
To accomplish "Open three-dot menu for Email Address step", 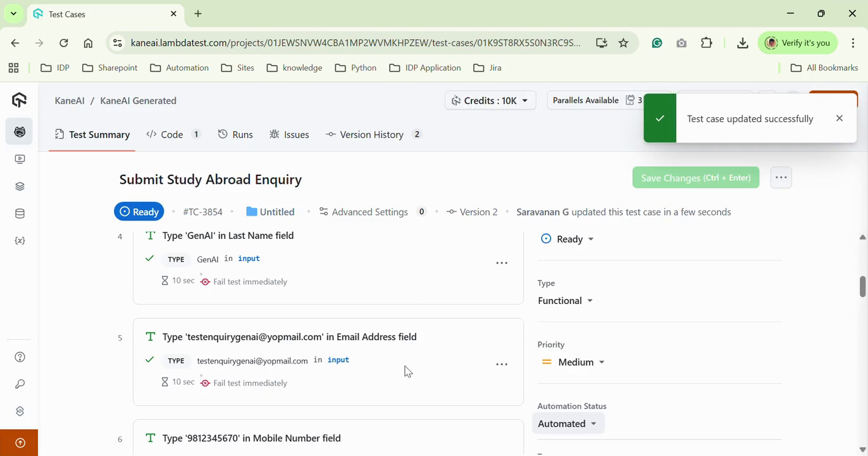I will (x=502, y=364).
